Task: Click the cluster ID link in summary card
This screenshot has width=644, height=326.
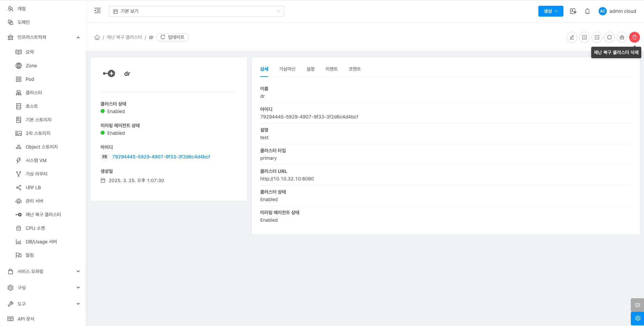Action: (x=161, y=157)
